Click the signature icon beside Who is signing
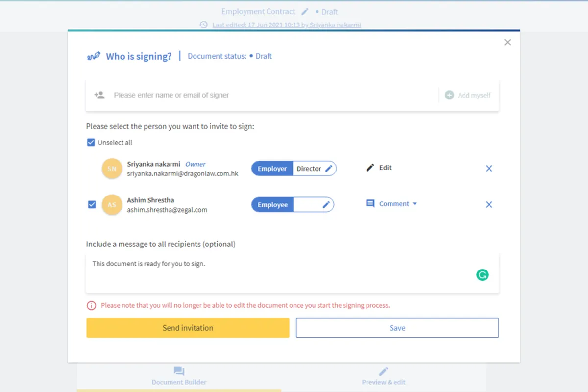 94,56
